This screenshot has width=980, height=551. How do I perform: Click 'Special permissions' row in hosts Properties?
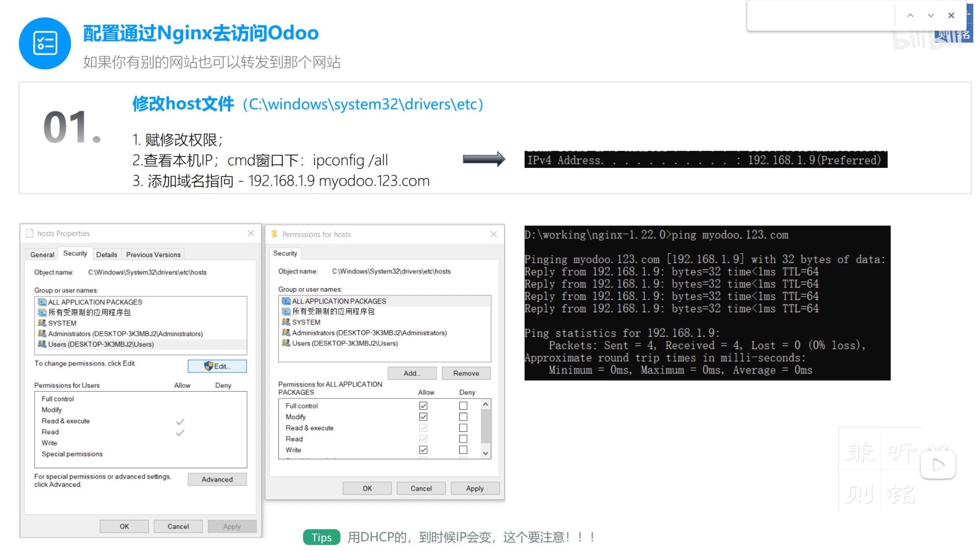pos(72,454)
